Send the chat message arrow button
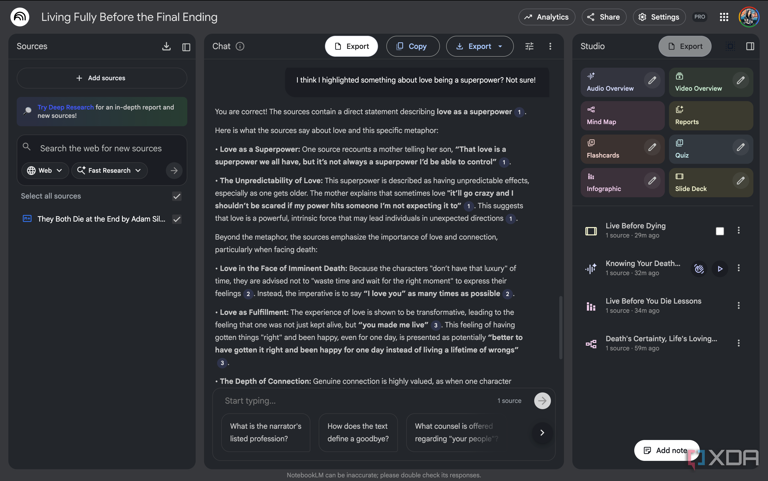 [x=542, y=400]
